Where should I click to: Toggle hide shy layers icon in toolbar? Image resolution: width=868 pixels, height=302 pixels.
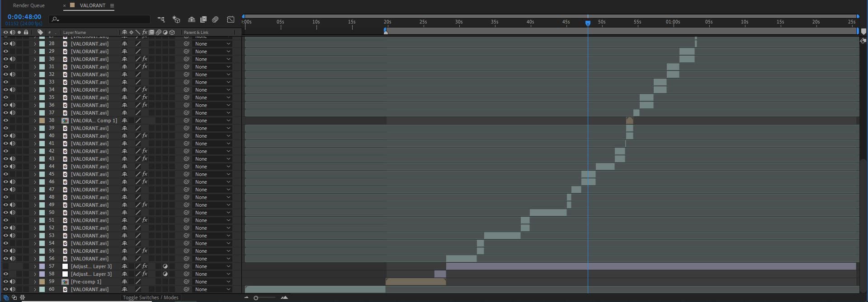pyautogui.click(x=192, y=19)
